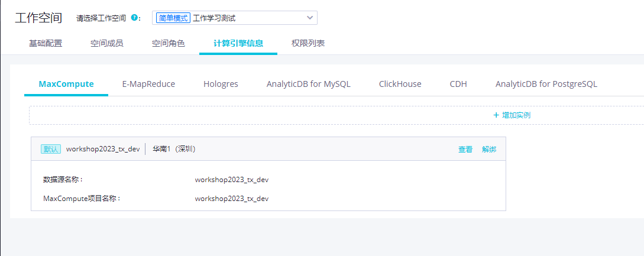Open the 权限列表 tab
Viewport: 644px width, 256px height.
click(x=308, y=43)
